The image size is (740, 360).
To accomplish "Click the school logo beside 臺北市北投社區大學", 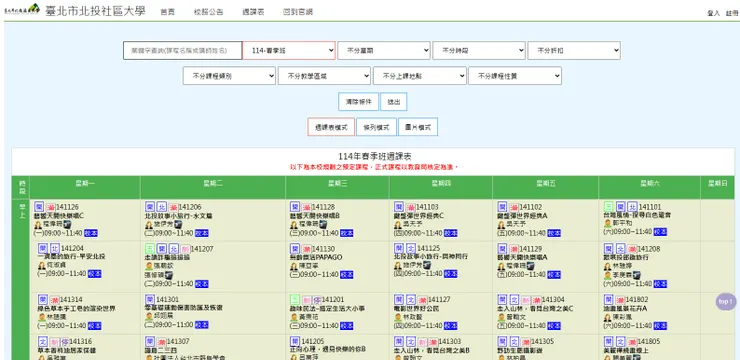I will coord(22,9).
